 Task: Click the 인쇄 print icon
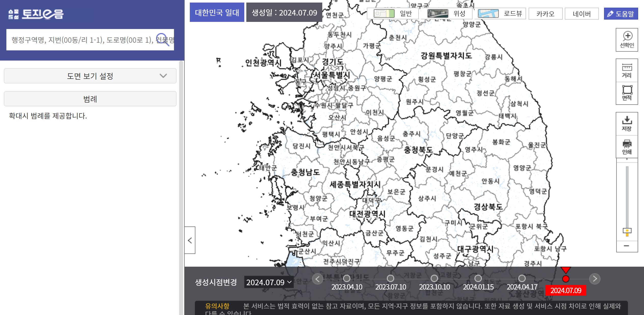(x=627, y=147)
